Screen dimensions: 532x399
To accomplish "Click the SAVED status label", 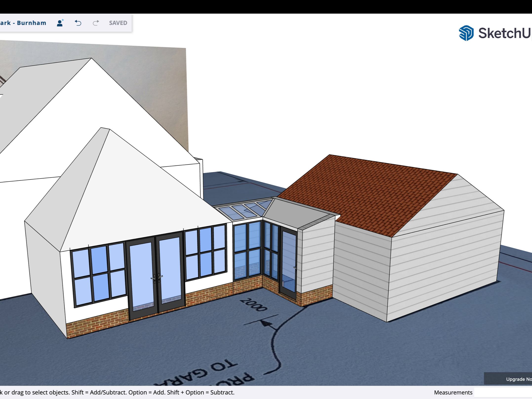I will (118, 23).
